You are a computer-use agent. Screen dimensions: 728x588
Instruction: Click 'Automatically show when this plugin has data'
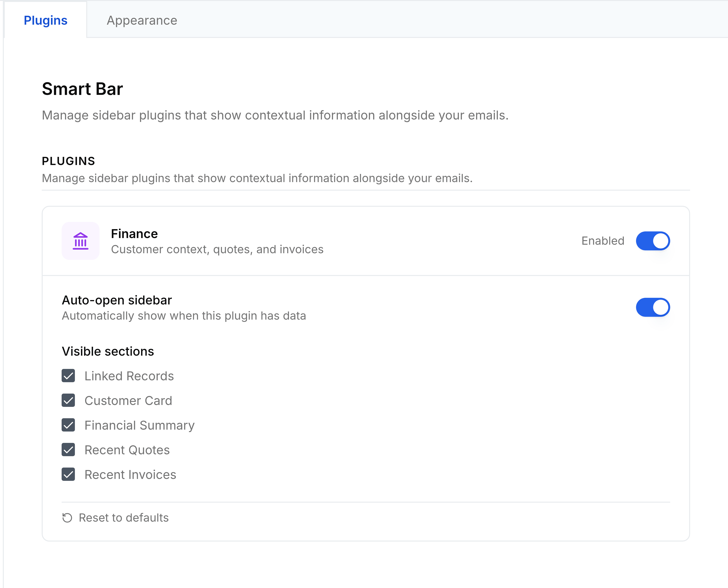tap(184, 316)
